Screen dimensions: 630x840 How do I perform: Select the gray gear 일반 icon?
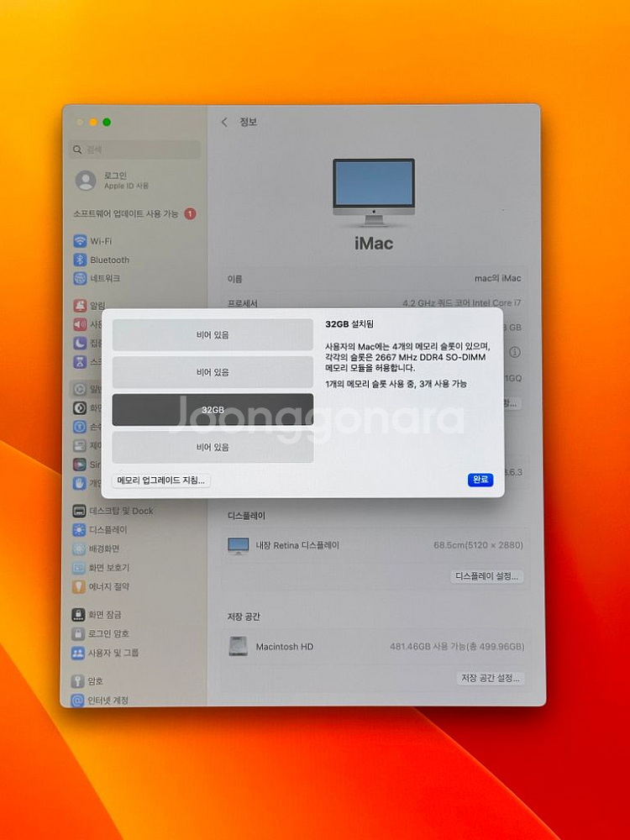click(x=80, y=390)
